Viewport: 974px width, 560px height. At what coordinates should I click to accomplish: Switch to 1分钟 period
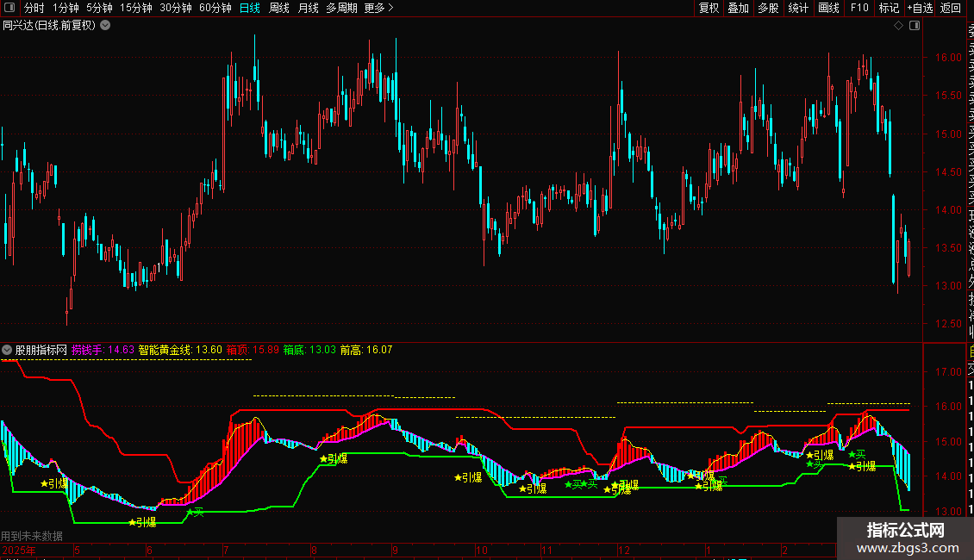click(66, 8)
